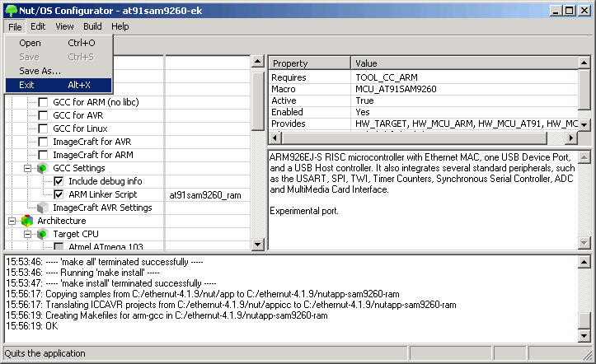
Task: Open the Build menu
Action: [x=92, y=26]
